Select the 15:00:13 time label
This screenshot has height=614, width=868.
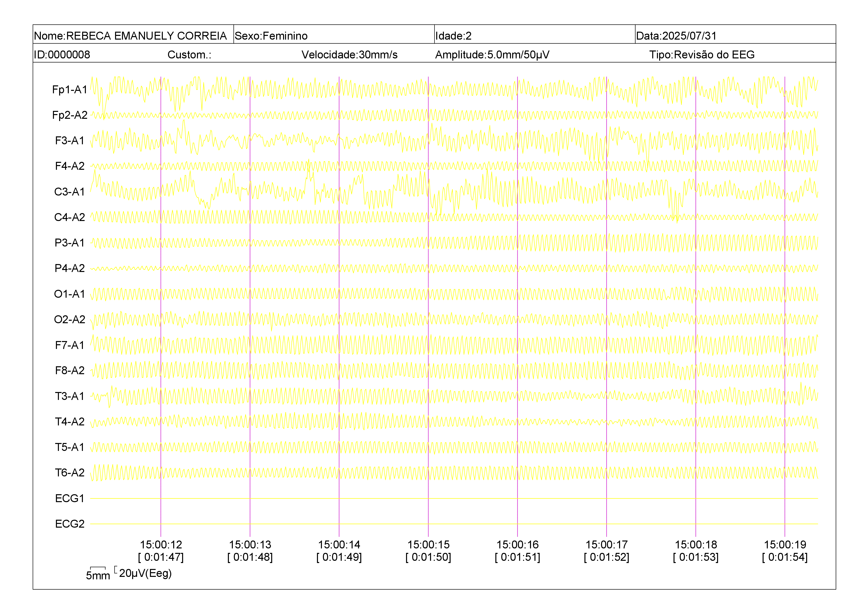point(250,545)
